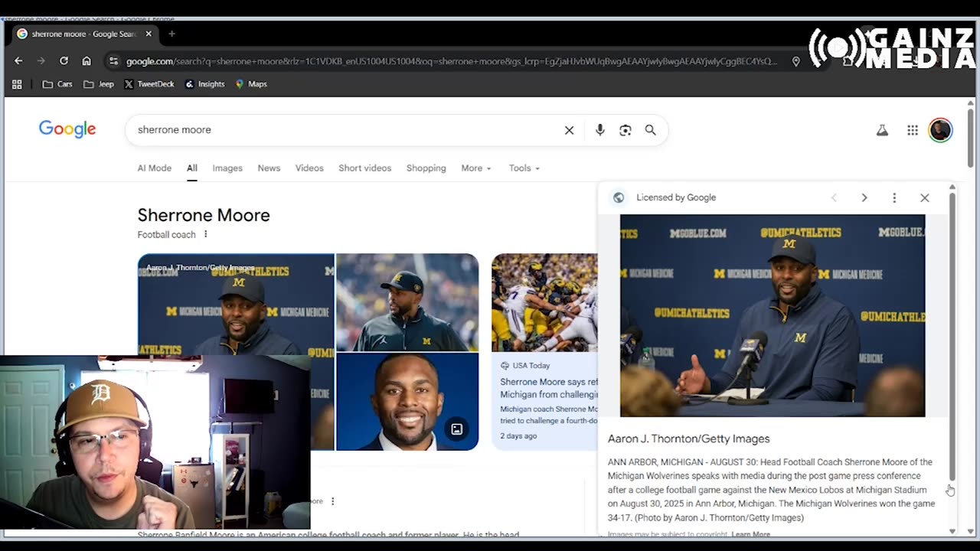Open the sideline photo thumbnail
Image resolution: width=980 pixels, height=551 pixels.
(x=407, y=302)
